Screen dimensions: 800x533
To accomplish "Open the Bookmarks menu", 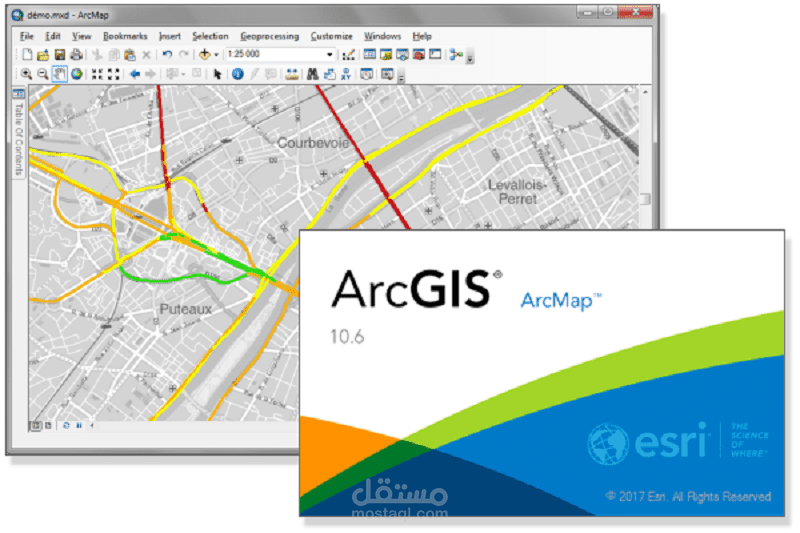I will click(126, 36).
